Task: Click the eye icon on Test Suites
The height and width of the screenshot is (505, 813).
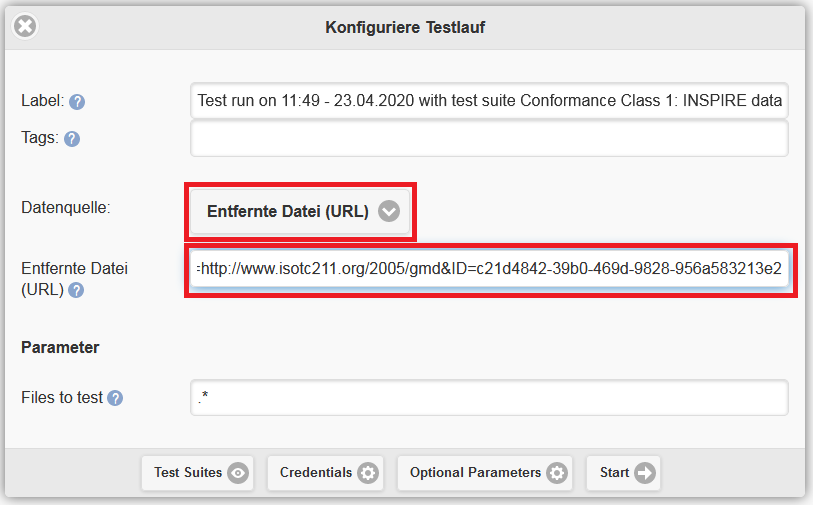Action: 238,473
